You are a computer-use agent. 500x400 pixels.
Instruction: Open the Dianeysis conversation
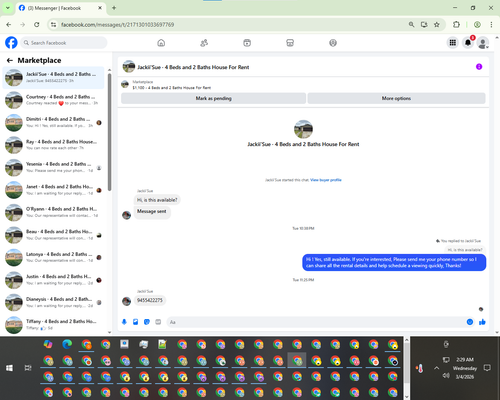[x=53, y=302]
